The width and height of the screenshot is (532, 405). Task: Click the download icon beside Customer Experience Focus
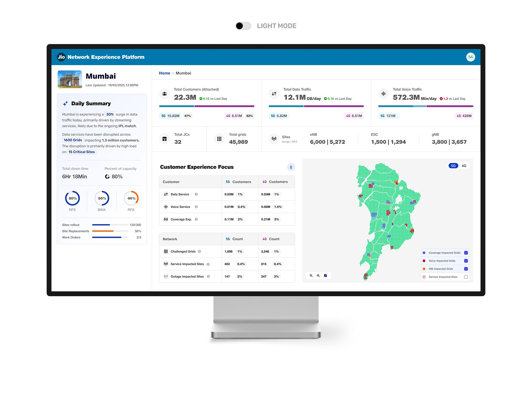click(x=291, y=167)
